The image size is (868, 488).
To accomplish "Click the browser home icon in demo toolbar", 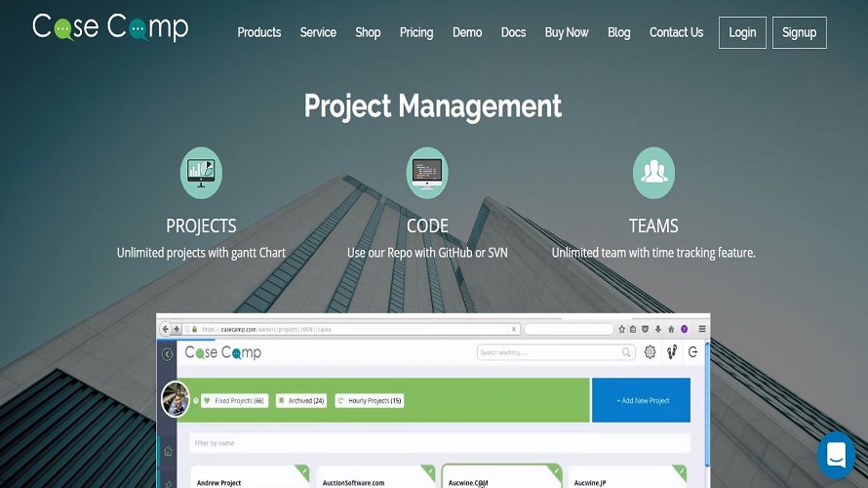I will pyautogui.click(x=671, y=329).
